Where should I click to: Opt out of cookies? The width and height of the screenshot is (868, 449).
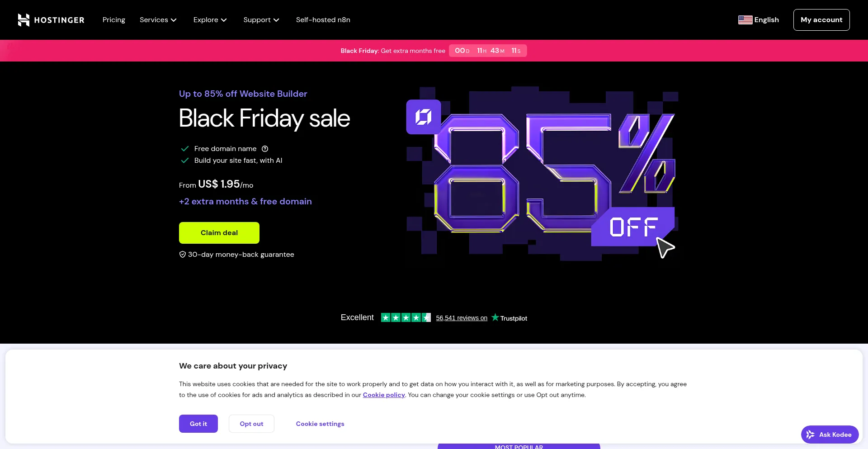click(251, 424)
